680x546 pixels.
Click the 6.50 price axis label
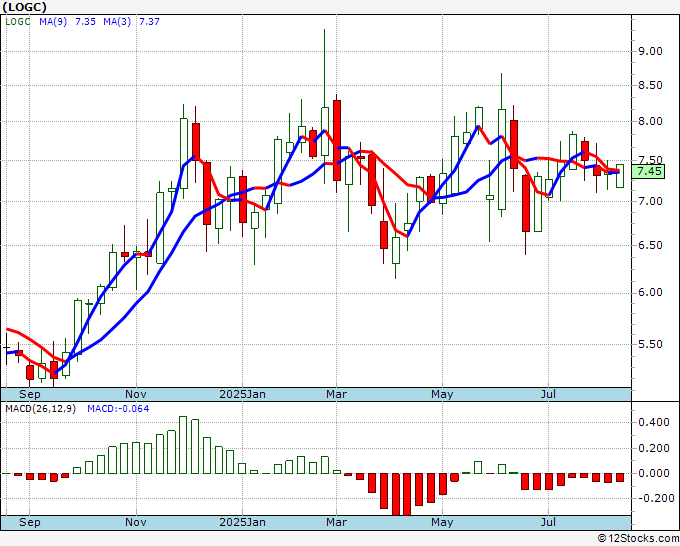tap(650, 245)
